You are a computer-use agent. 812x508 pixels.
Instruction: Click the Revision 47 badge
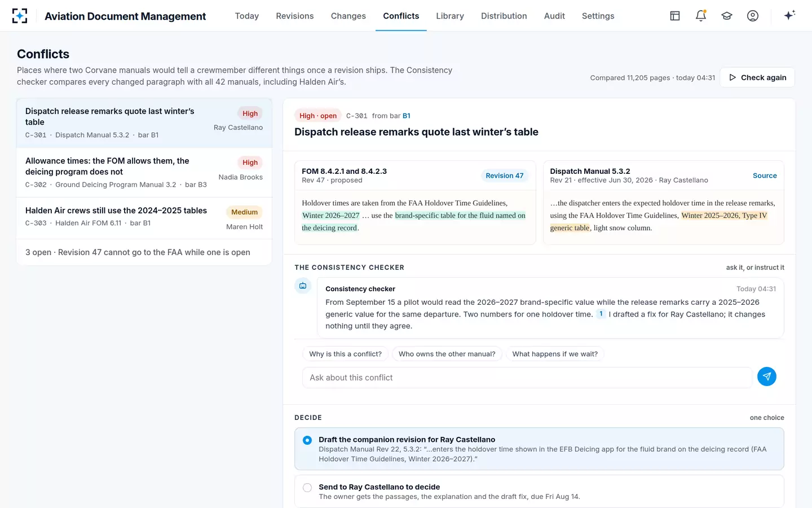[505, 176]
